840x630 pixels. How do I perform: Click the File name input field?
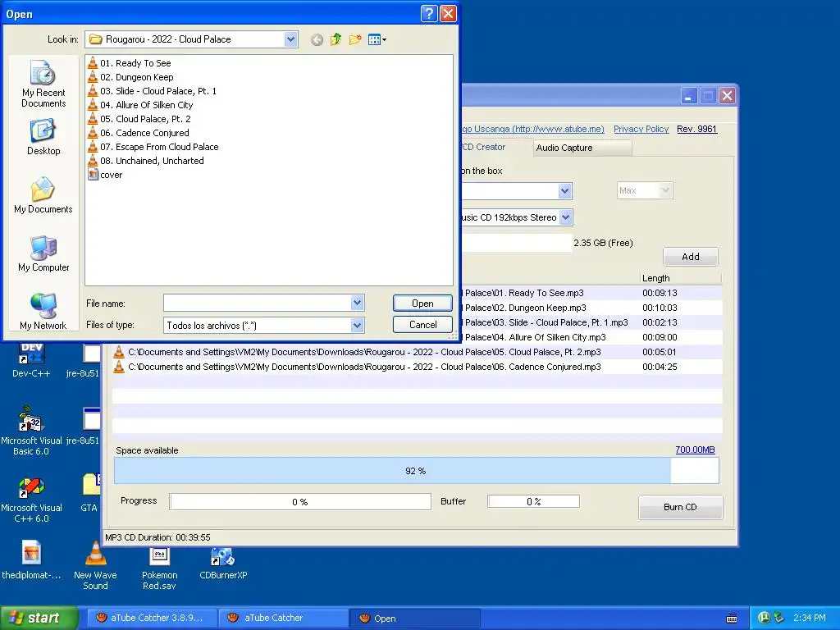[258, 304]
